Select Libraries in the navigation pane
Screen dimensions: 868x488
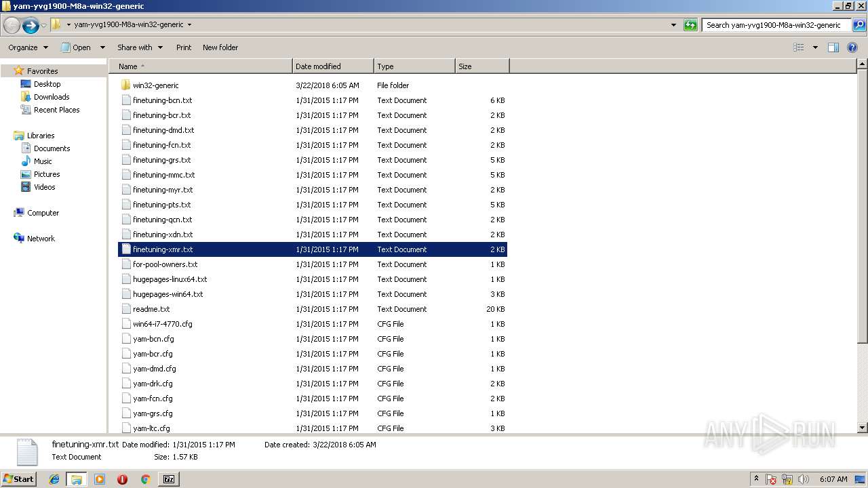click(x=40, y=136)
